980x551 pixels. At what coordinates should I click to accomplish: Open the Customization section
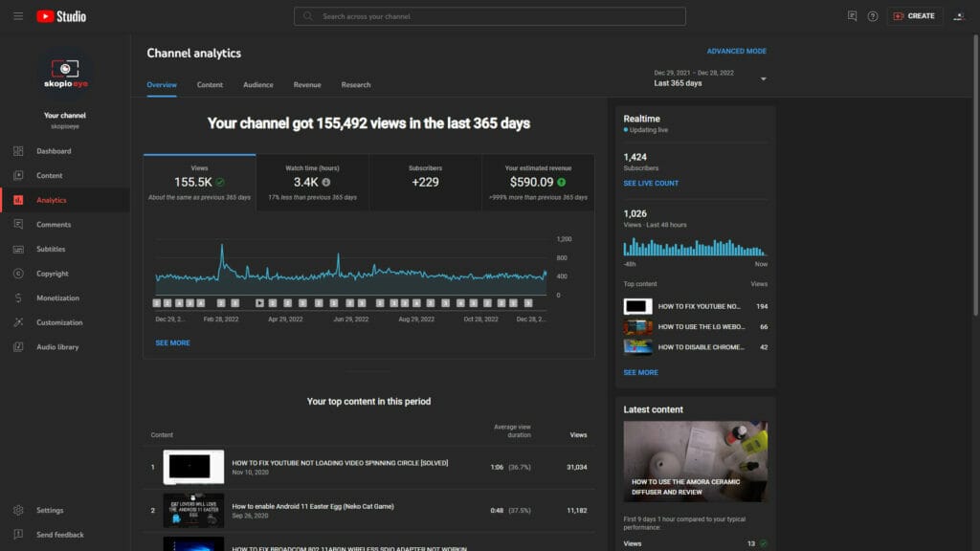[59, 322]
